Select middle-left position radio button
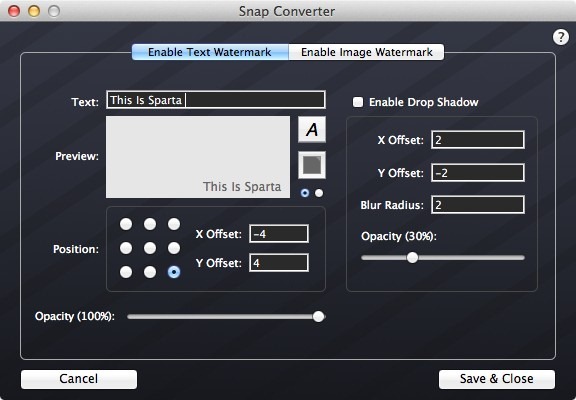 (x=126, y=248)
